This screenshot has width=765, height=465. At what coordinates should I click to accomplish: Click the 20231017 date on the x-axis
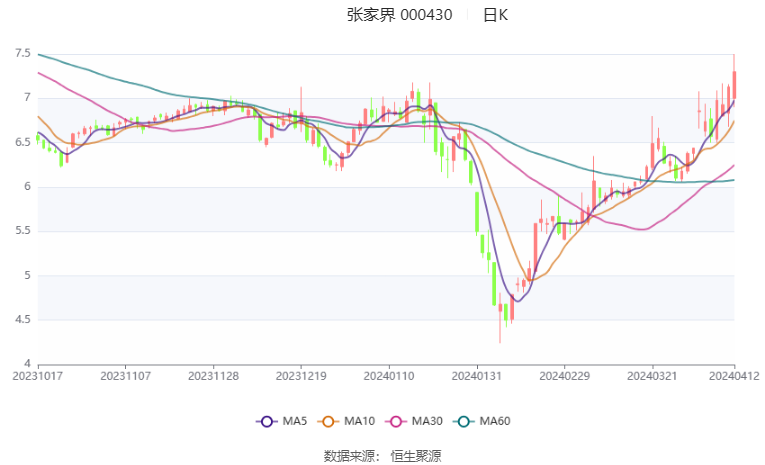point(37,376)
